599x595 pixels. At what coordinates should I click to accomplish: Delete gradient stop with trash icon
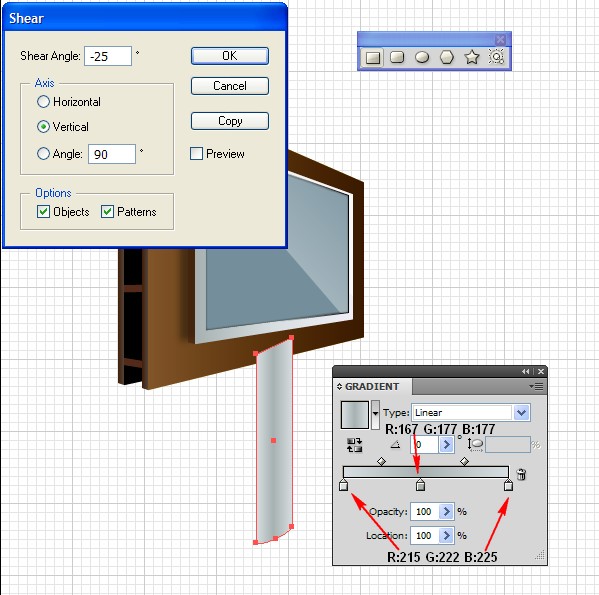coord(521,474)
